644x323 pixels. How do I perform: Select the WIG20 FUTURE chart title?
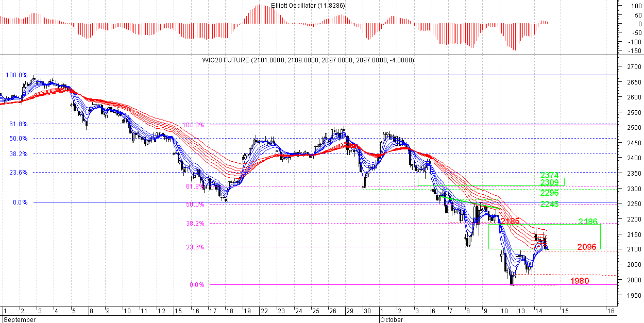click(308, 60)
